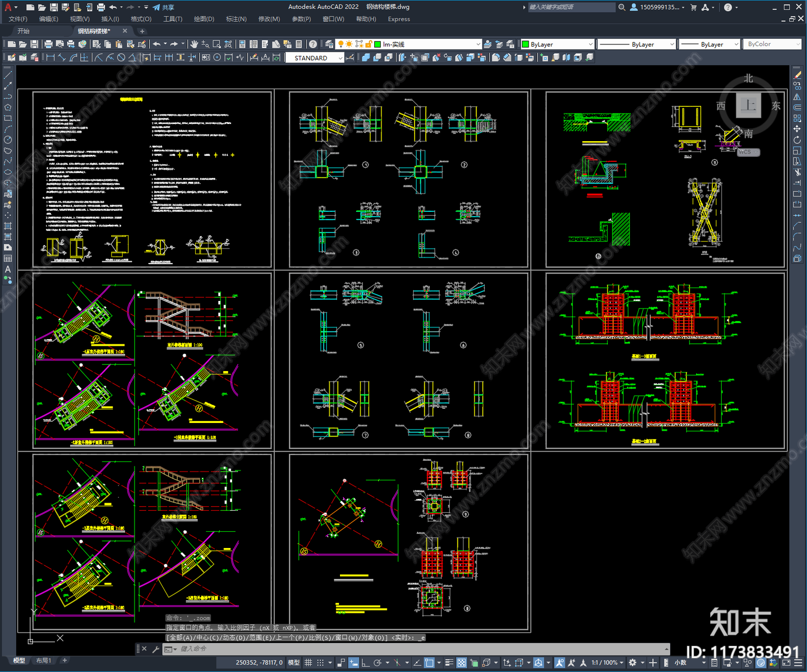Viewport: 807px width, 672px height.
Task: Open the 文件(F) menu
Action: tap(18, 19)
